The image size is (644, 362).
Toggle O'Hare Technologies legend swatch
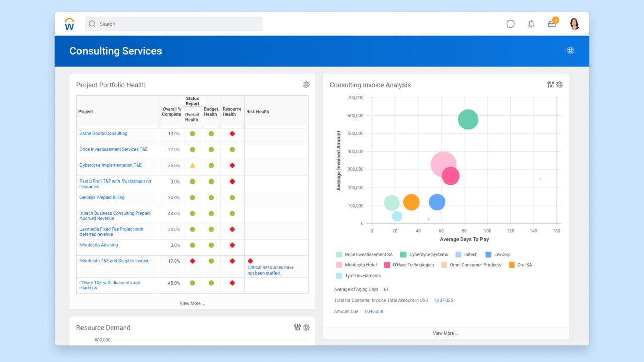pyautogui.click(x=387, y=265)
